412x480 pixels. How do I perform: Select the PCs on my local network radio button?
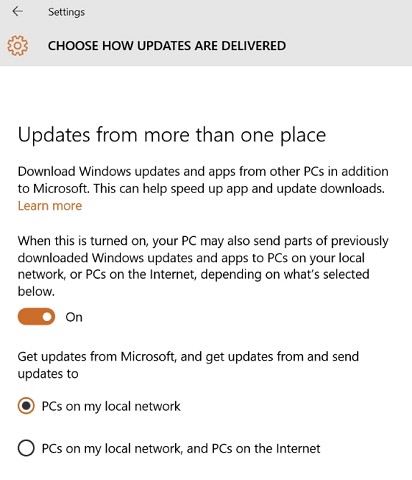coord(26,406)
